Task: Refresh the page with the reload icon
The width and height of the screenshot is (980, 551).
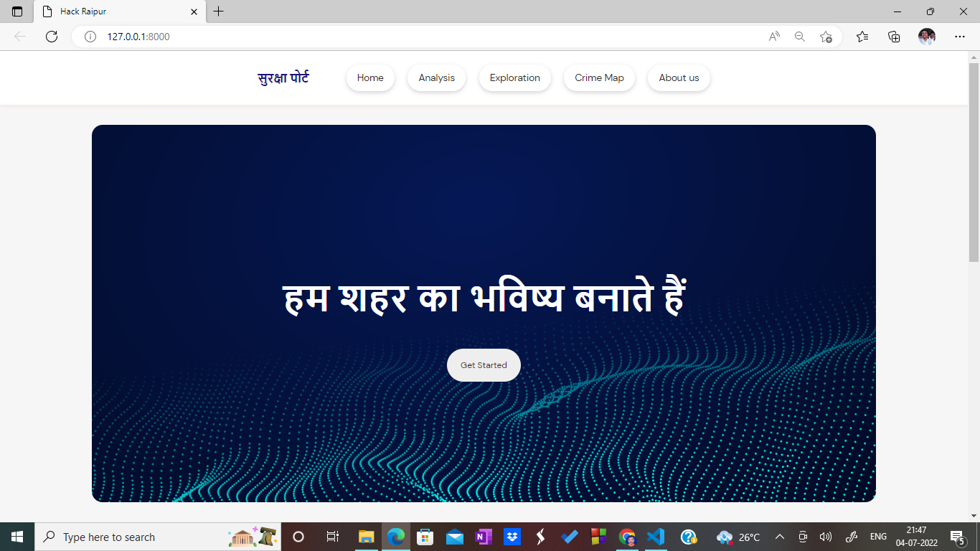Action: click(52, 37)
